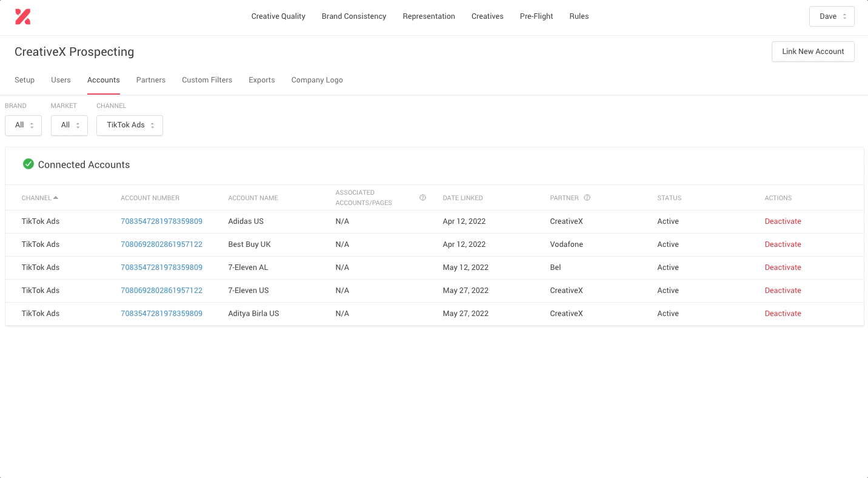Open the 7-Eleven AL account number link
868x478 pixels.
pos(162,268)
